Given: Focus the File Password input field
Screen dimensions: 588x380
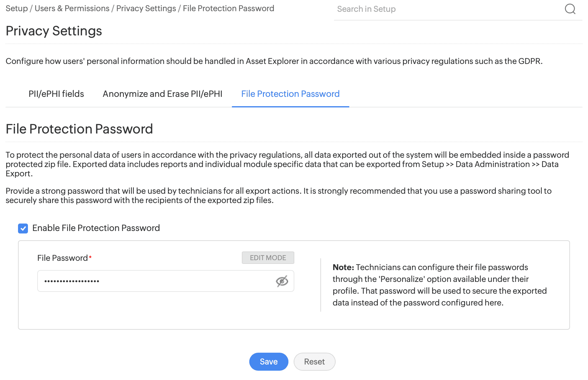Looking at the screenshot, I should coord(155,281).
